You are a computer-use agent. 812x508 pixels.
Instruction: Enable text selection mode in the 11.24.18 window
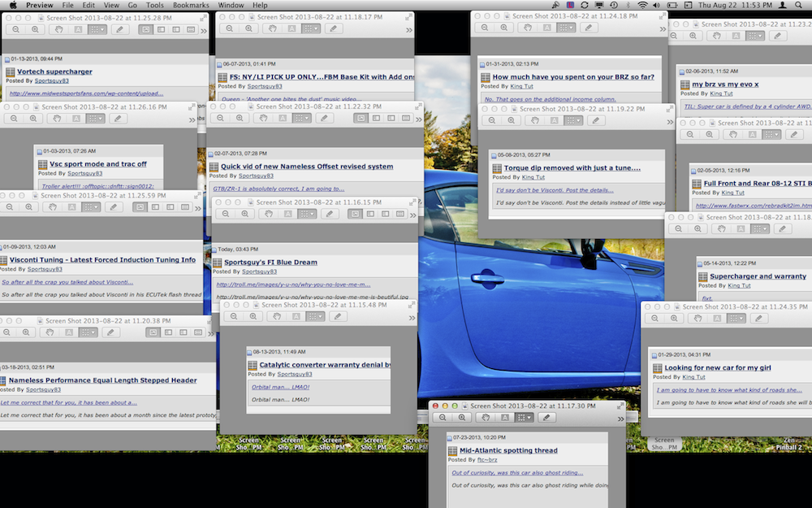546,28
